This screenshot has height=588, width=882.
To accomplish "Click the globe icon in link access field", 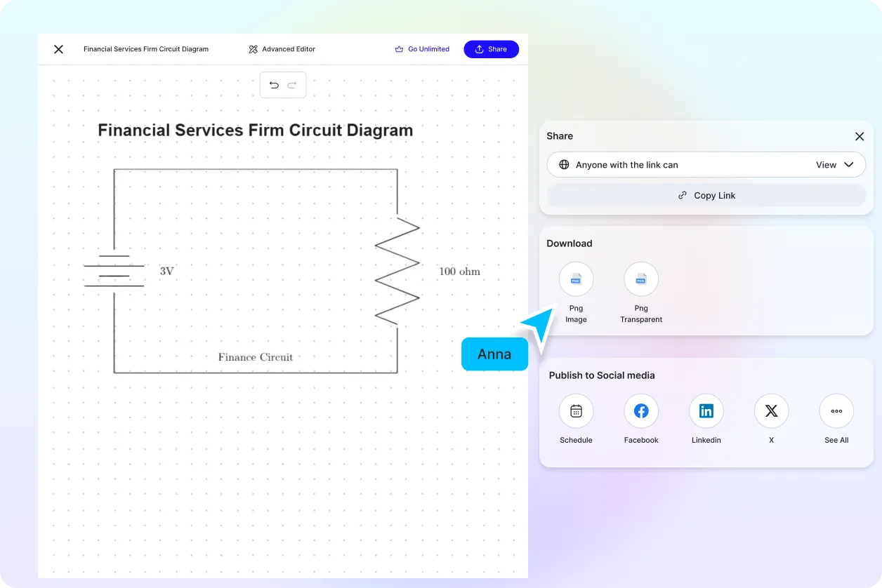I will (x=564, y=165).
